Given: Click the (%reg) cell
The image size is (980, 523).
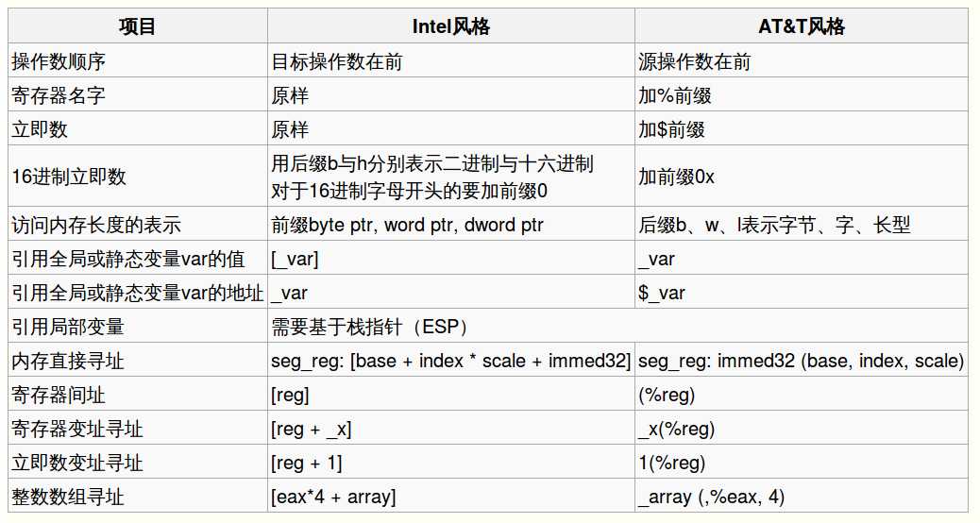Looking at the screenshot, I should pos(666,395).
